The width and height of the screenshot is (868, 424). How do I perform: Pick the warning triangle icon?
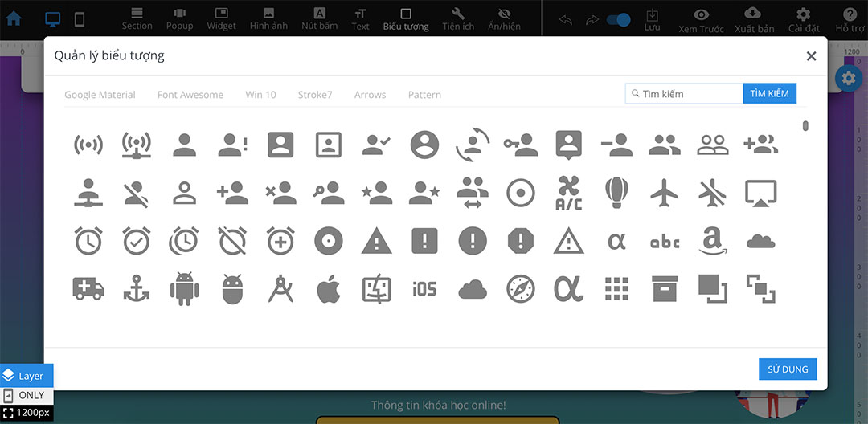point(376,240)
